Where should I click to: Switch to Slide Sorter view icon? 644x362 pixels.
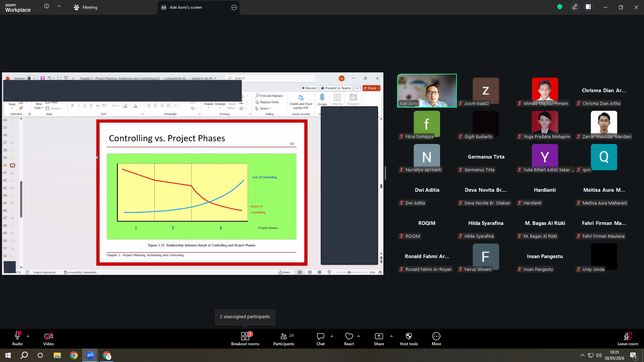tap(310, 272)
